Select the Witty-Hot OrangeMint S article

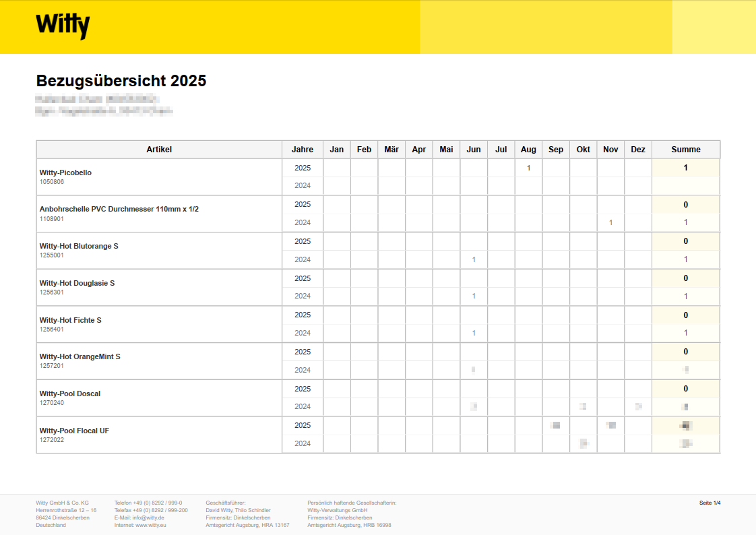(x=80, y=356)
